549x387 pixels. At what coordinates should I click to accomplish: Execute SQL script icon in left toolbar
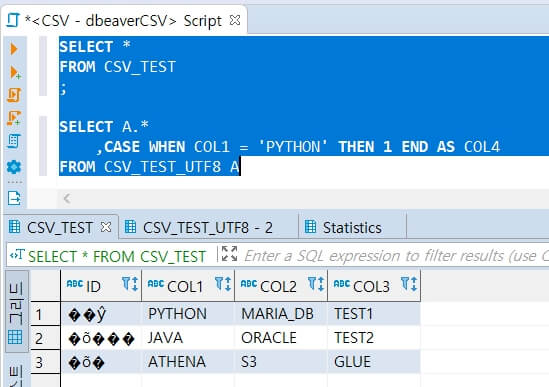[14, 95]
